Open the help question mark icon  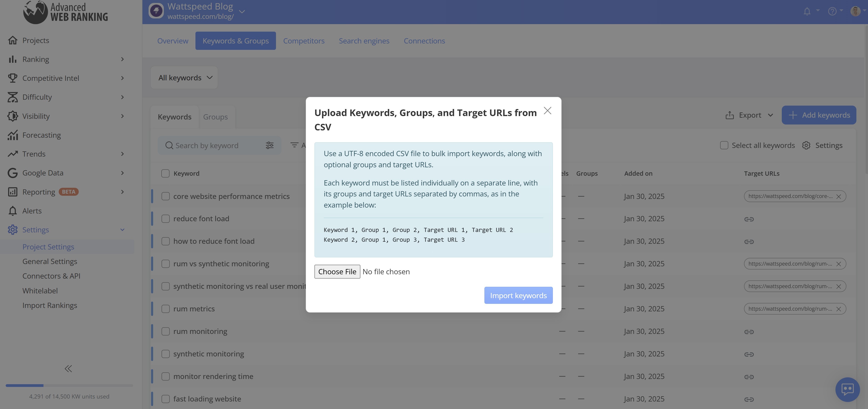tap(832, 11)
